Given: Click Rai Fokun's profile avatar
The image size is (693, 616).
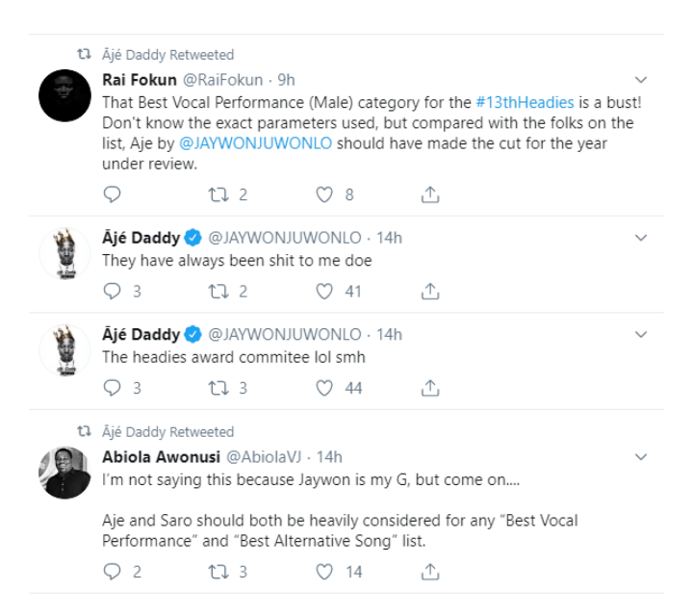Looking at the screenshot, I should tap(64, 94).
